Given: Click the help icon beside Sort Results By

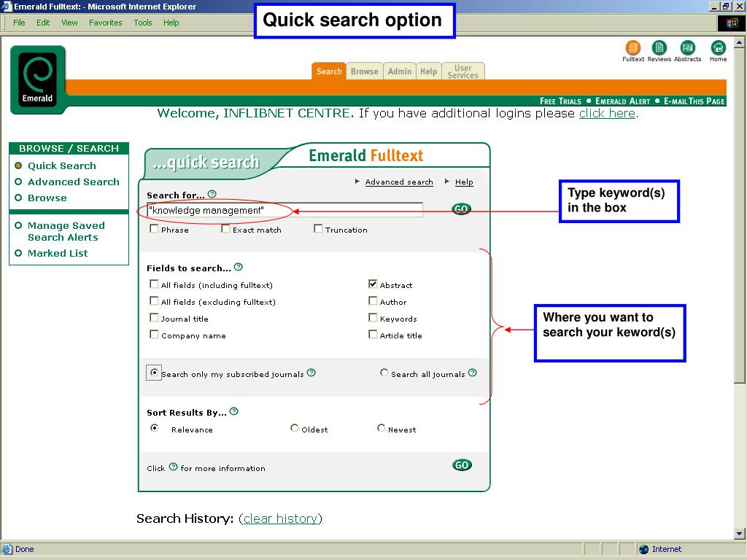Looking at the screenshot, I should click(233, 411).
